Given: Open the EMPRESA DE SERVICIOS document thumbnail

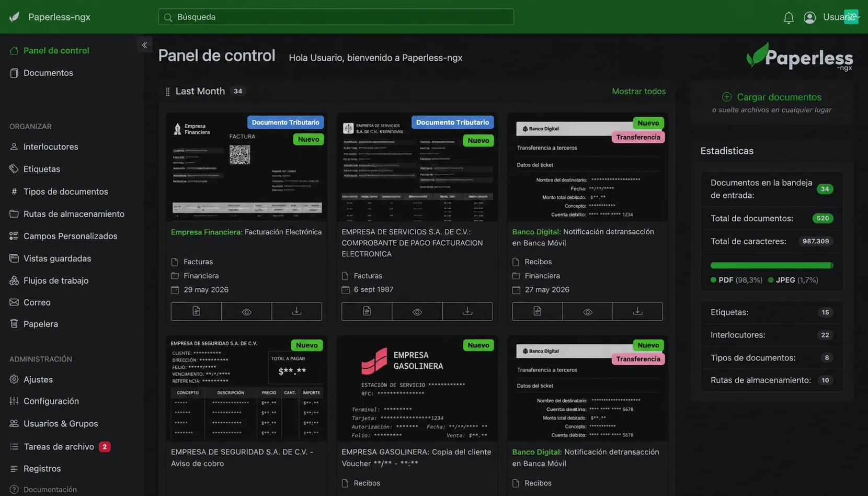Looking at the screenshot, I should [417, 167].
